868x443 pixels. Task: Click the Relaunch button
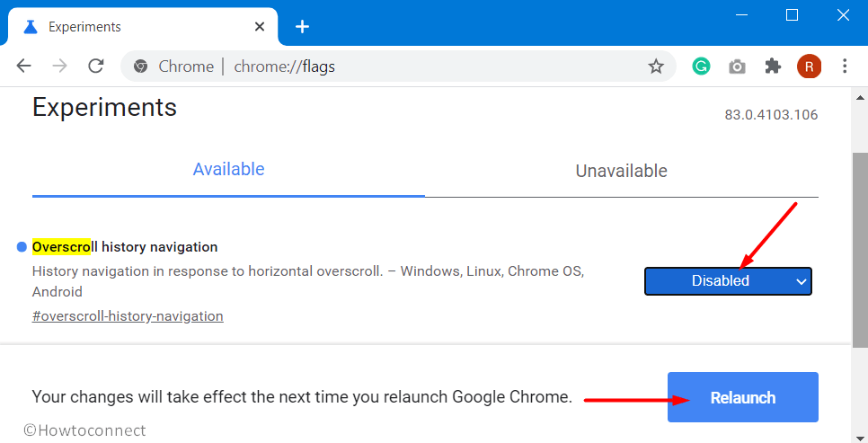743,397
